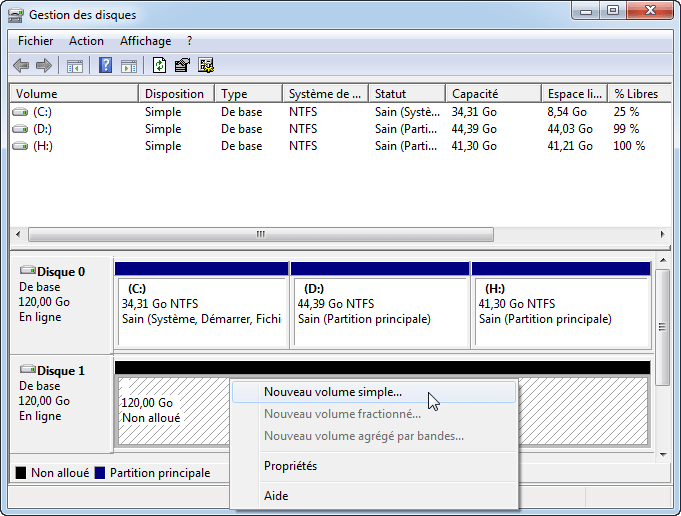
Task: Click capacity value 41,30 Go in list
Action: click(x=474, y=146)
